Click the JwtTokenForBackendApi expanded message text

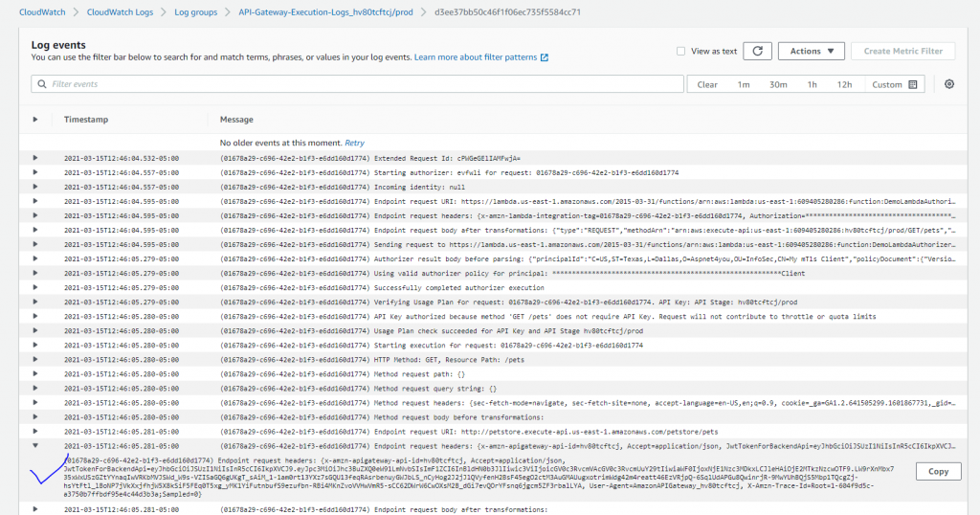[x=479, y=477]
